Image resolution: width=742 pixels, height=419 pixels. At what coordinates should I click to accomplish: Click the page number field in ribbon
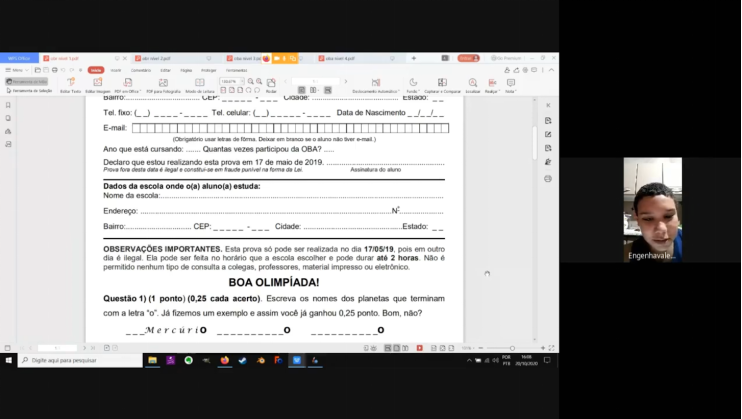pyautogui.click(x=315, y=81)
